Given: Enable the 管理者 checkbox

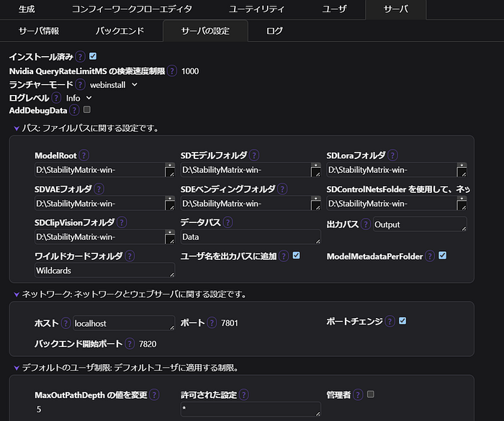Looking at the screenshot, I should [371, 394].
